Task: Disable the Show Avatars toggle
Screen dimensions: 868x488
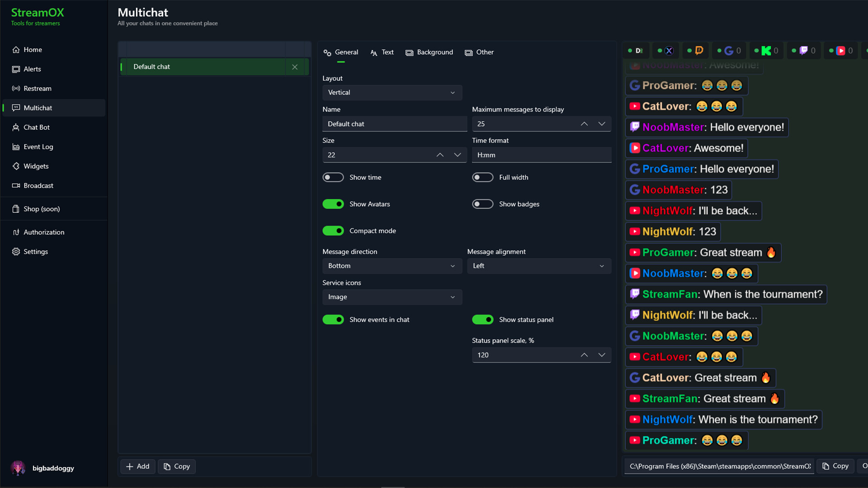Action: (x=333, y=204)
